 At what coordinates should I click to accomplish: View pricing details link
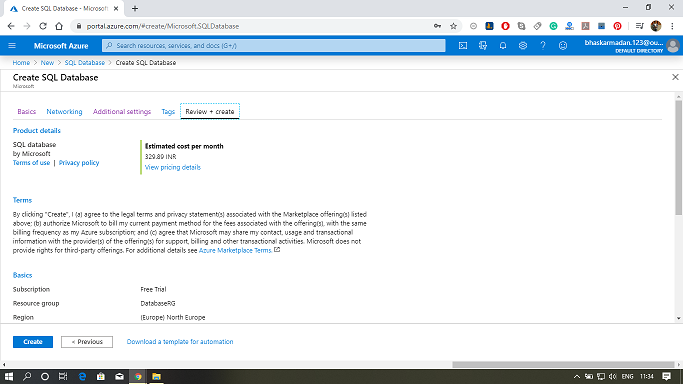pos(172,167)
